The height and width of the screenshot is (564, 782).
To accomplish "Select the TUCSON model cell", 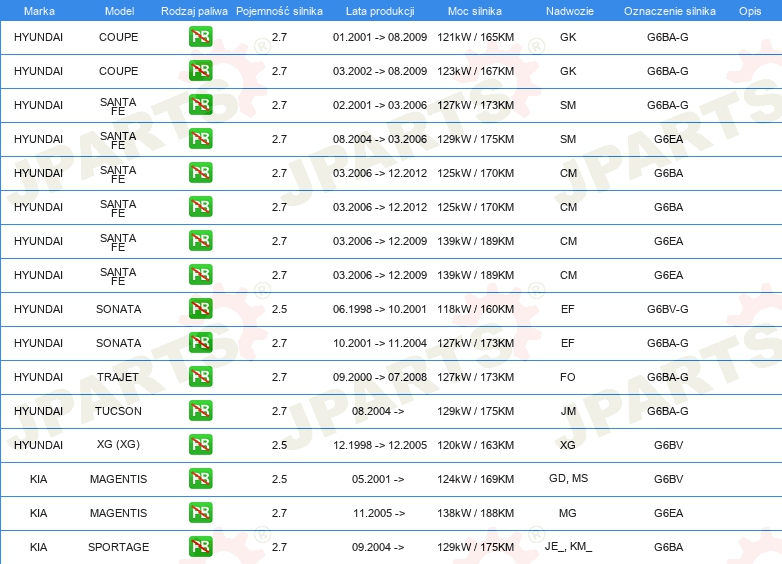I will point(118,411).
